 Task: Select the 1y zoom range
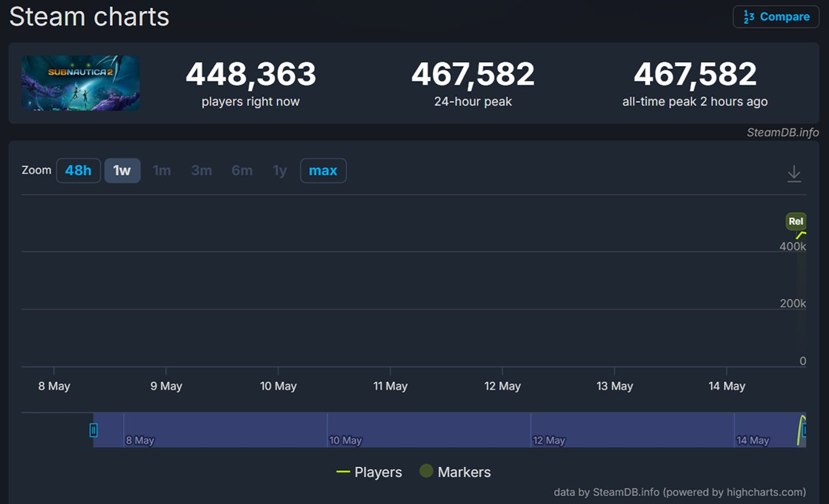click(280, 170)
